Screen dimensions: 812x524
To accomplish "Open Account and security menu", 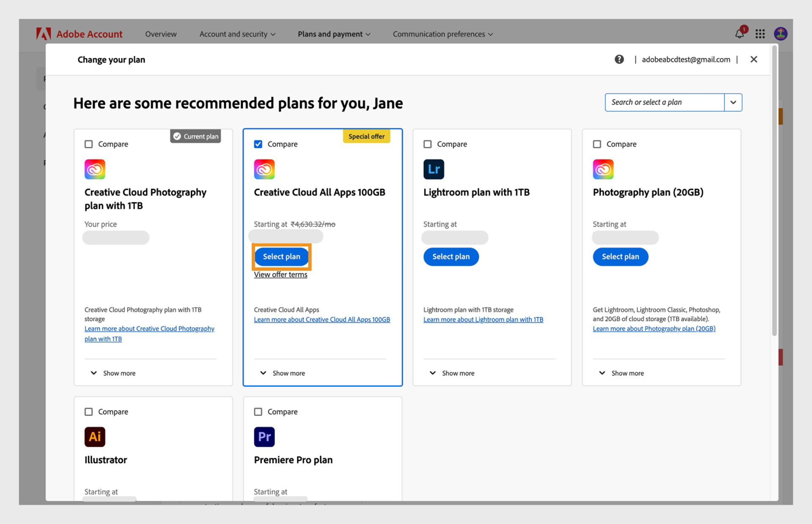I will point(237,34).
